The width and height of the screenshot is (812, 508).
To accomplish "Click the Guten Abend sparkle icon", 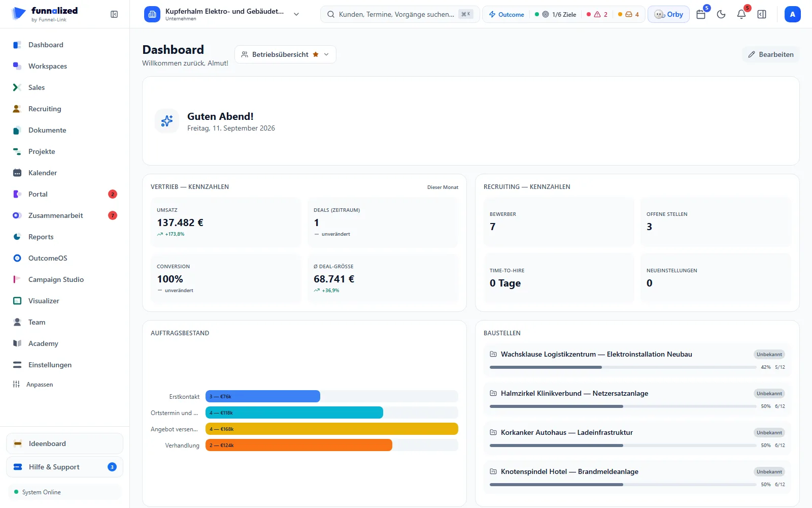I will click(167, 121).
